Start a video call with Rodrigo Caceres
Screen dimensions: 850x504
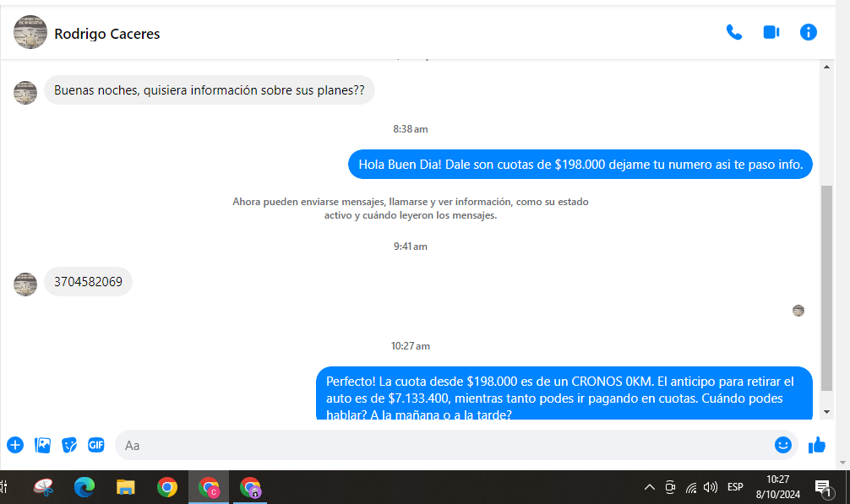click(x=771, y=32)
